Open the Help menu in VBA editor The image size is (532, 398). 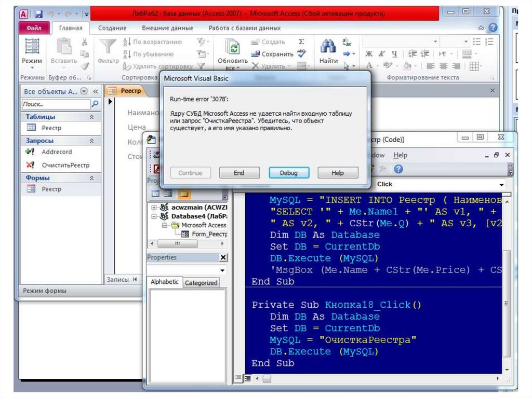click(x=400, y=155)
